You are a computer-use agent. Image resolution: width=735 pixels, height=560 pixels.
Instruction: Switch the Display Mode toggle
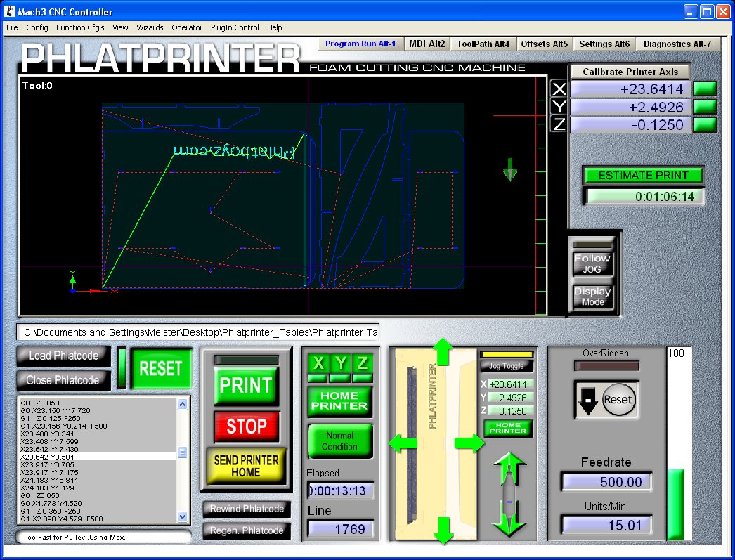click(x=592, y=296)
